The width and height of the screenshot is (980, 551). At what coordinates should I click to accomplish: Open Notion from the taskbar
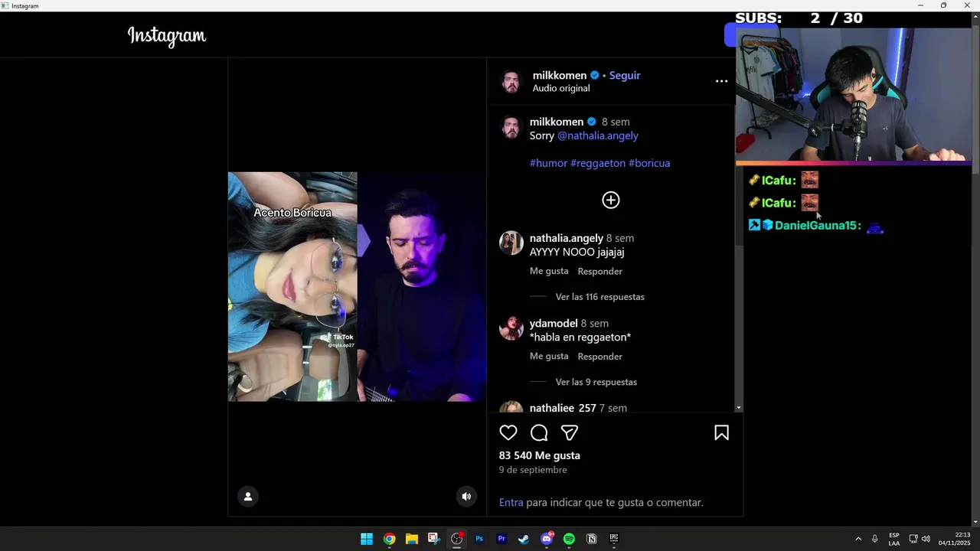click(591, 539)
